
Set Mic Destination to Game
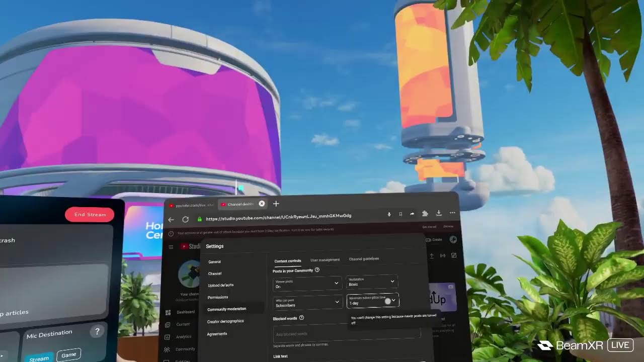click(68, 354)
